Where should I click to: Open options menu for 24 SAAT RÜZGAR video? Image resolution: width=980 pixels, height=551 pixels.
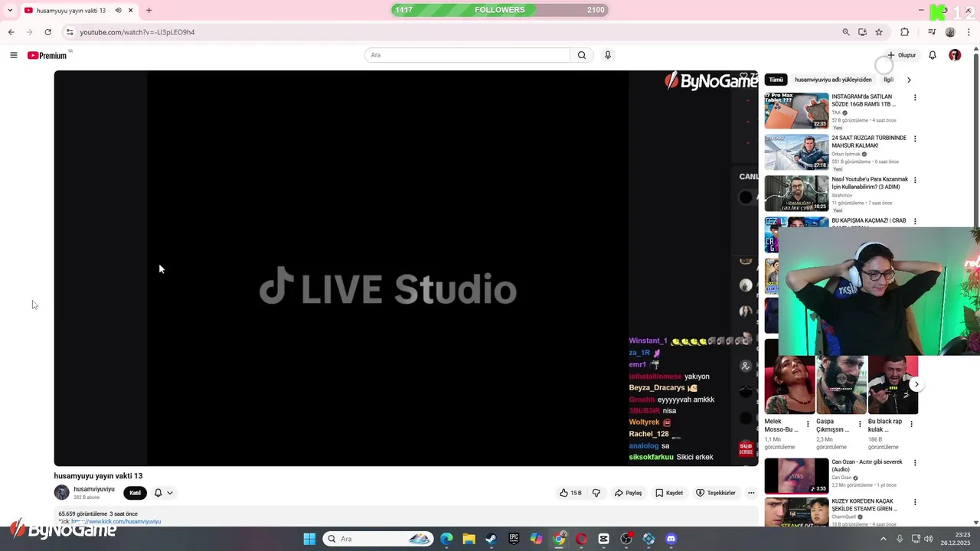[914, 139]
